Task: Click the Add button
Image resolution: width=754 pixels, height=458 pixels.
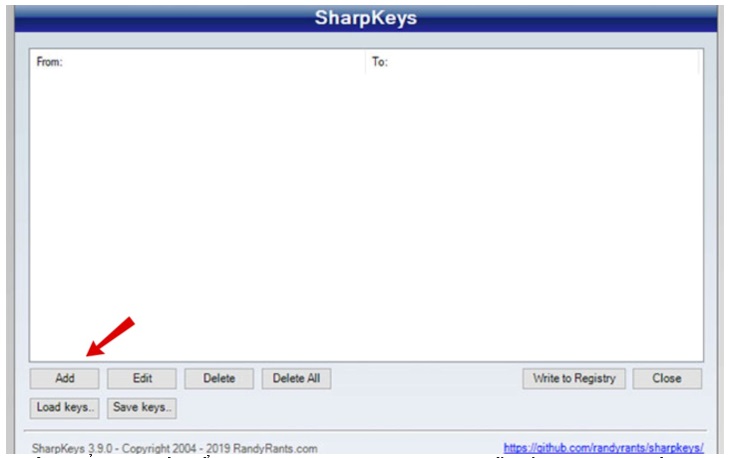Action: point(64,379)
